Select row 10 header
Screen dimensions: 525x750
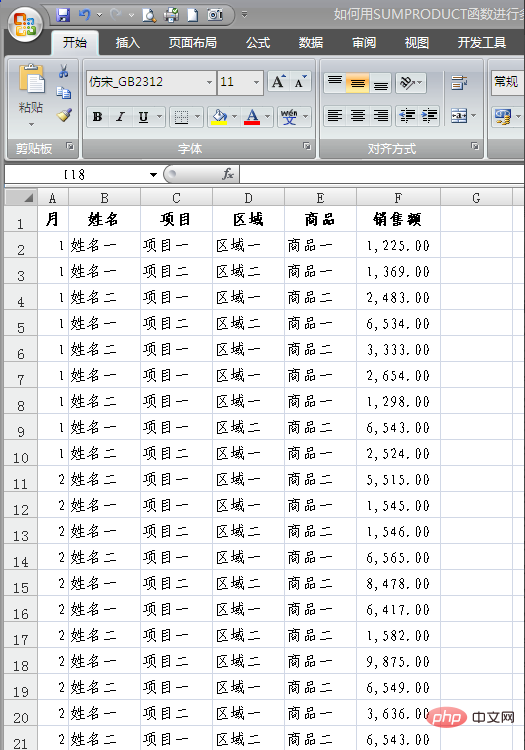21,453
